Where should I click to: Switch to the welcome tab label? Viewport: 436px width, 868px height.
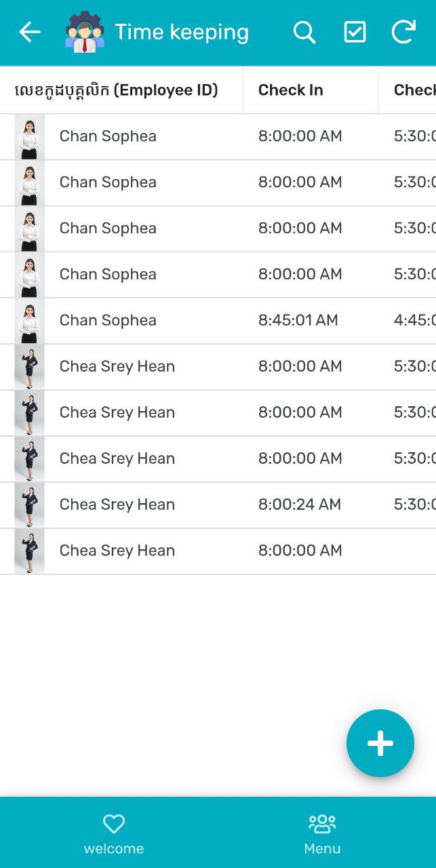[x=114, y=848]
